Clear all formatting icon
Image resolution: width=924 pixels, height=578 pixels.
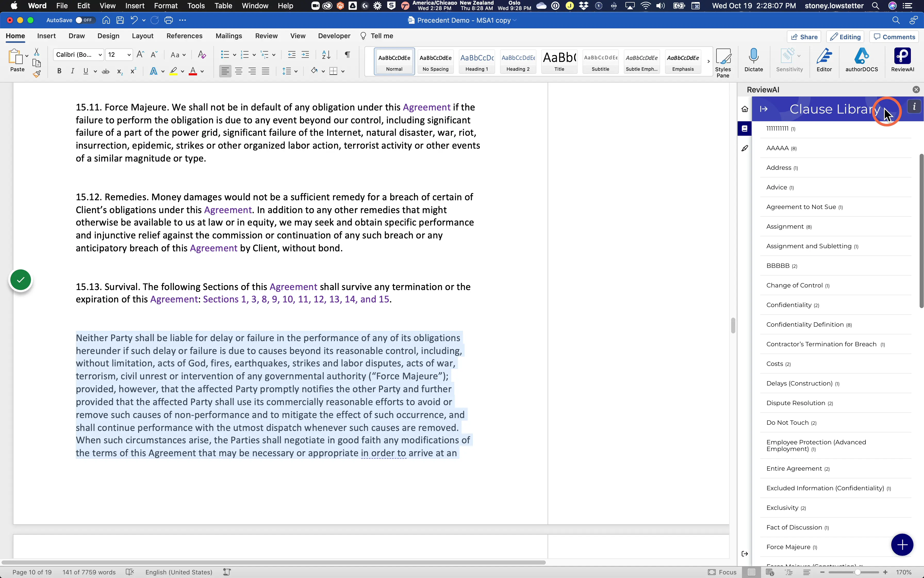click(x=202, y=55)
